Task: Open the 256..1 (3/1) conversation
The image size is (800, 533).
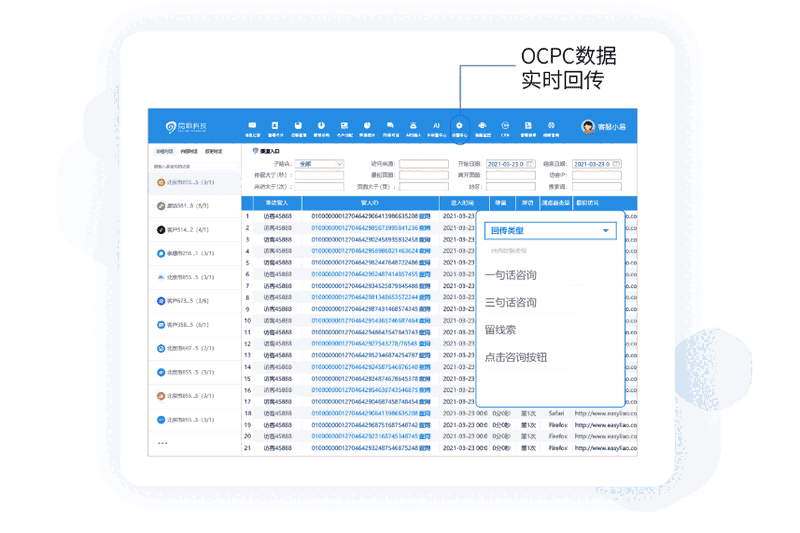Action: (x=195, y=253)
